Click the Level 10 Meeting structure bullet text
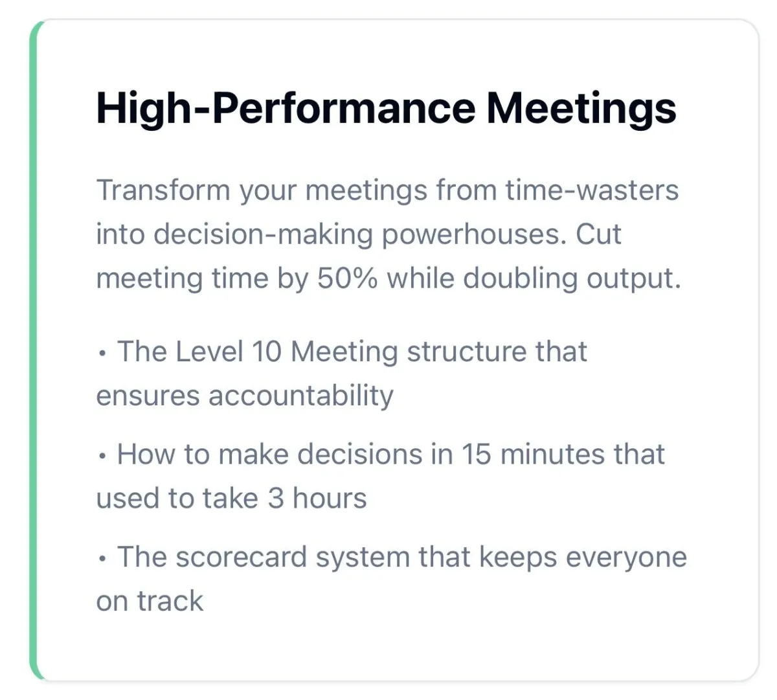Image resolution: width=777 pixels, height=700 pixels. (342, 374)
